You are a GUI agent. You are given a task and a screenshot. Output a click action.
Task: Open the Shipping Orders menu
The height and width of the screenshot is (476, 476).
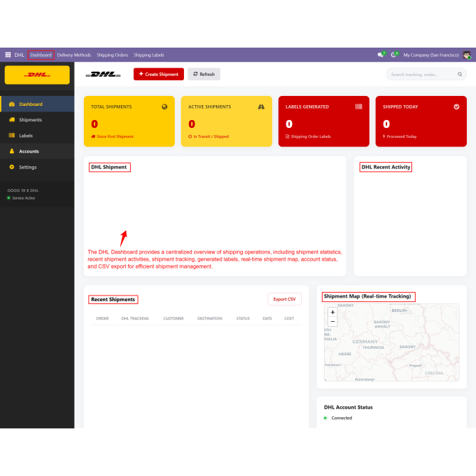click(x=112, y=55)
